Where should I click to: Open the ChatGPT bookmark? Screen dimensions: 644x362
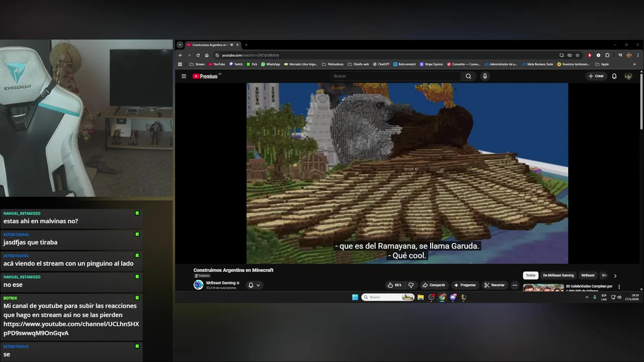[381, 64]
